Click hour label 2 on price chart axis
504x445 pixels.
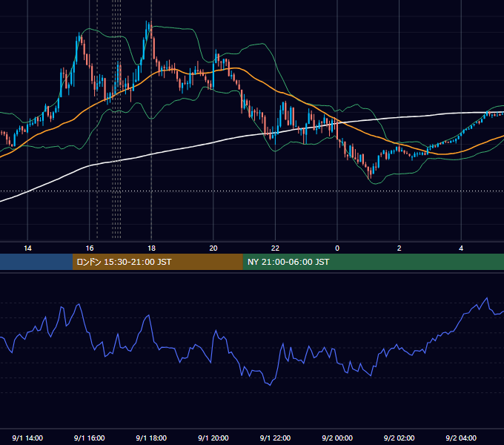[x=399, y=248]
